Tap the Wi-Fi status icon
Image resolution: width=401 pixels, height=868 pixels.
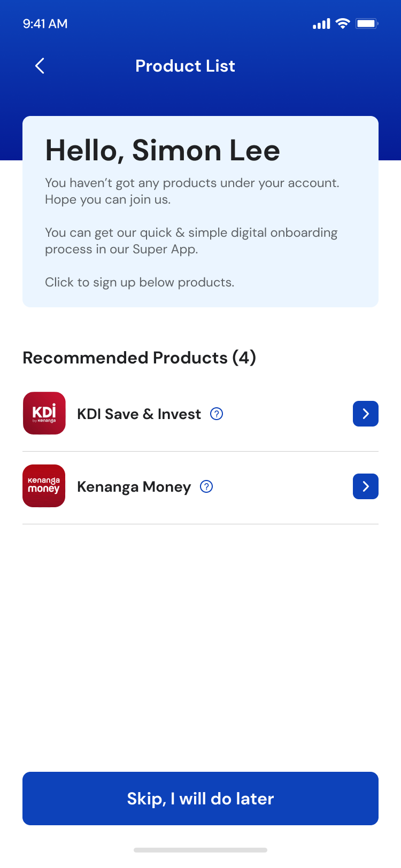[x=343, y=24]
